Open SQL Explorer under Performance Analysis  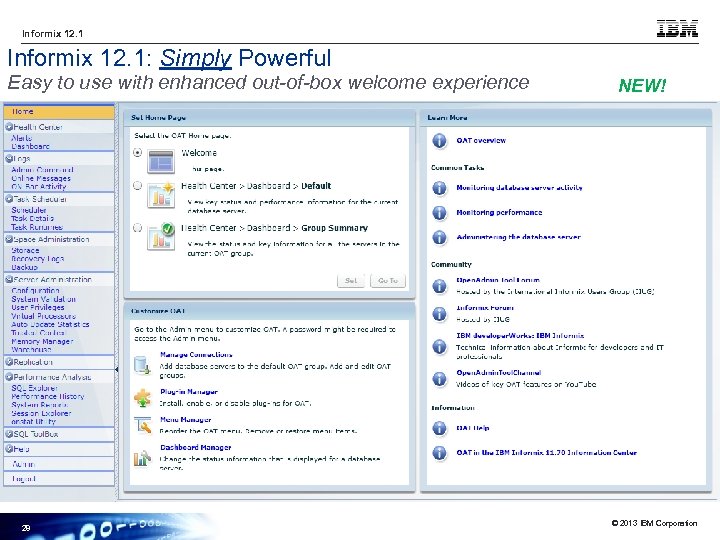(x=34, y=388)
